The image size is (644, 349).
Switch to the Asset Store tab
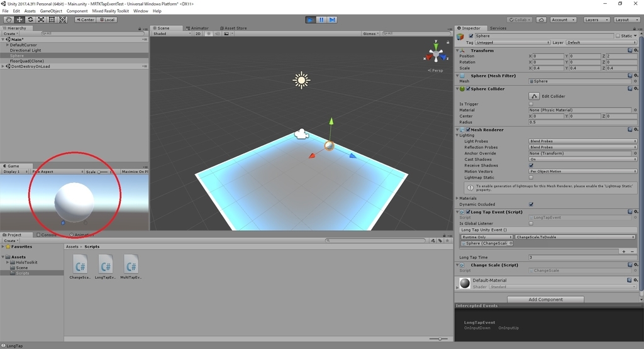tap(233, 28)
